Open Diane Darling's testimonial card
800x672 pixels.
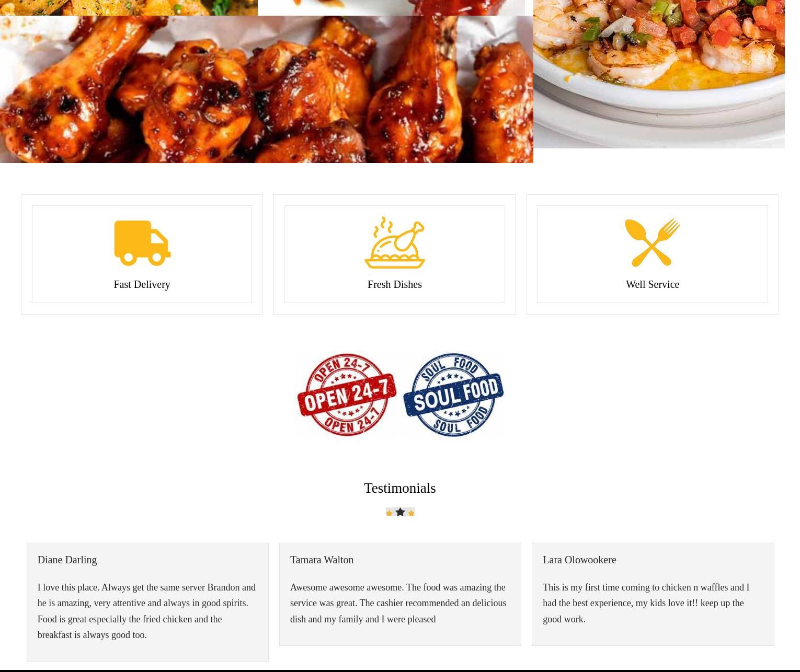147,602
